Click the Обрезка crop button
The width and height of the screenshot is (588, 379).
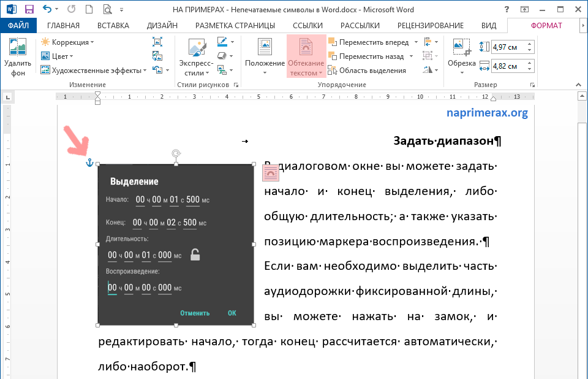coord(461,58)
